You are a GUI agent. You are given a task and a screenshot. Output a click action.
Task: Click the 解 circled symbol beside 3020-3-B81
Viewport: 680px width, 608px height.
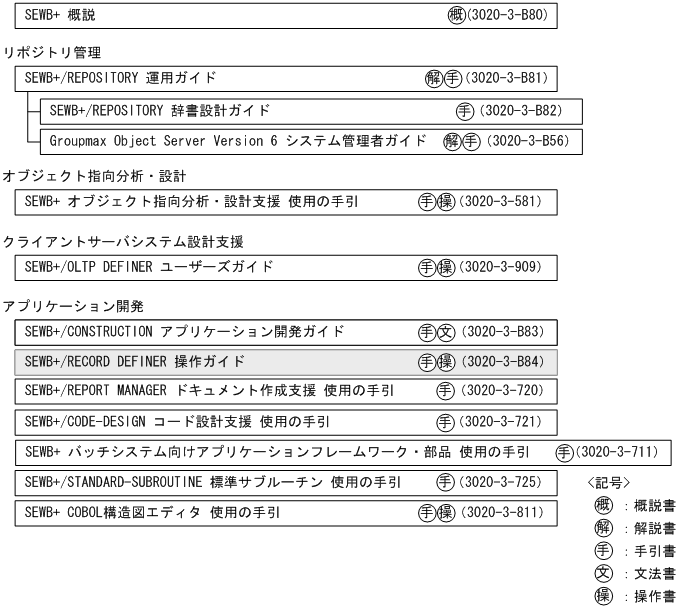click(x=434, y=79)
